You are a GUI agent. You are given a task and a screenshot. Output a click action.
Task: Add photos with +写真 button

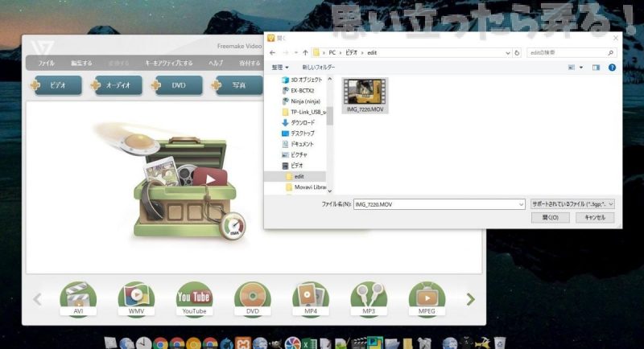tap(237, 85)
